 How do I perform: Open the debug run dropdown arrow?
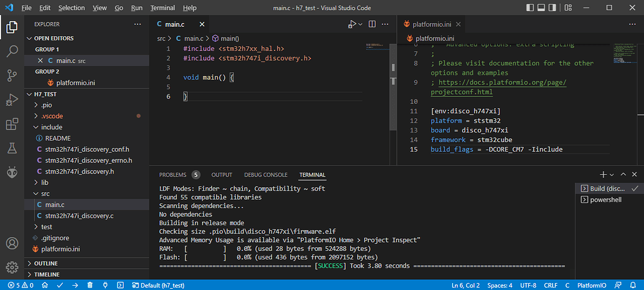(x=360, y=24)
